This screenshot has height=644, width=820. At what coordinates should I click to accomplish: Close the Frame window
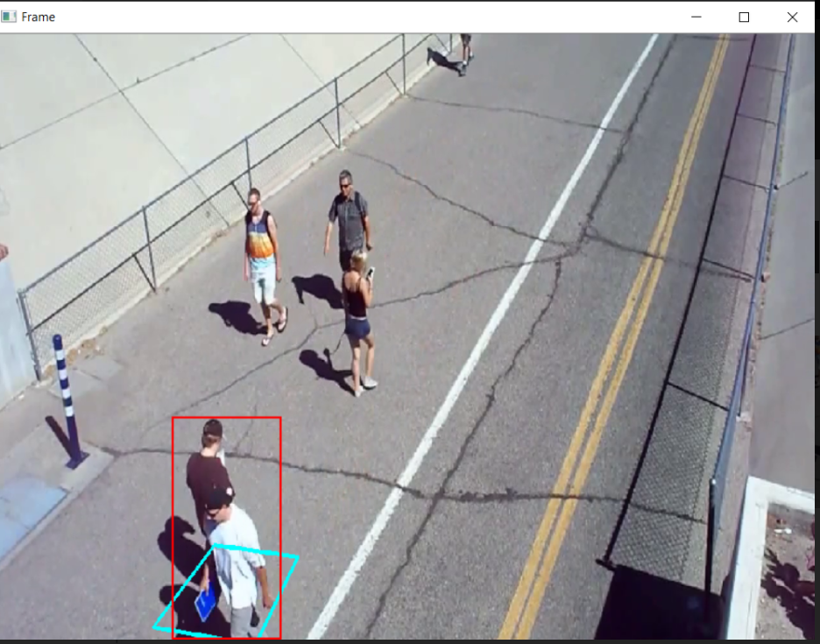pyautogui.click(x=793, y=17)
